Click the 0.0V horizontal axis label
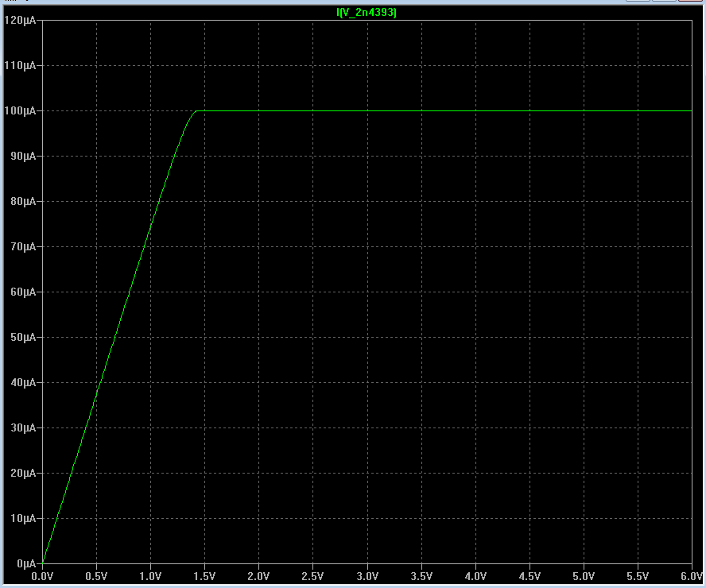 [42, 576]
